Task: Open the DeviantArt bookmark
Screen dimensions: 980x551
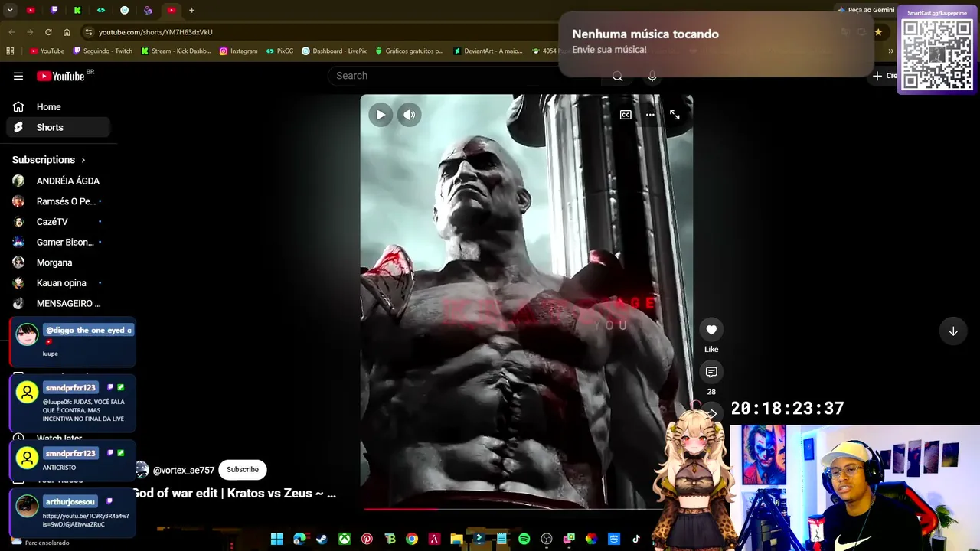Action: point(488,51)
